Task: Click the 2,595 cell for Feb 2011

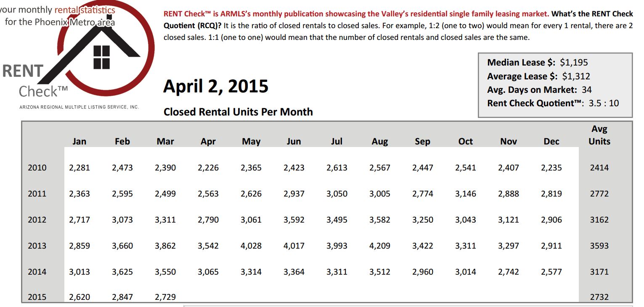Action: point(122,194)
